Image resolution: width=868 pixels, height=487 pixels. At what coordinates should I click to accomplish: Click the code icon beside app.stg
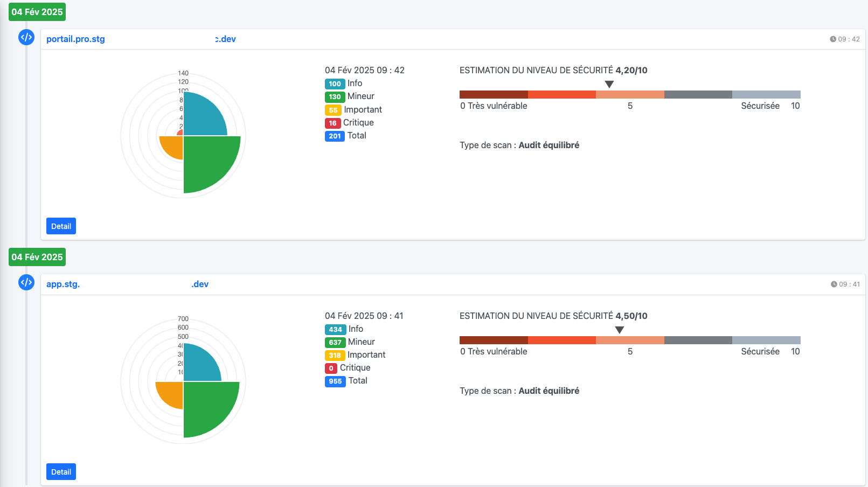click(x=26, y=282)
